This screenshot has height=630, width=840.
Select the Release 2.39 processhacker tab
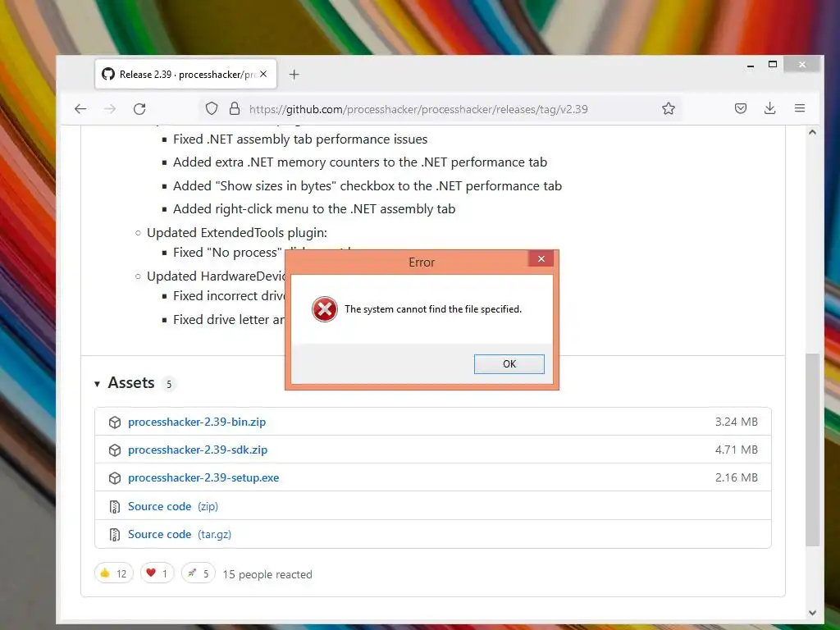(186, 74)
